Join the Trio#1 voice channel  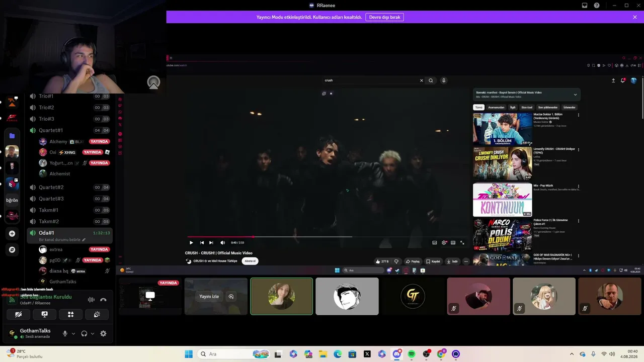(69, 96)
